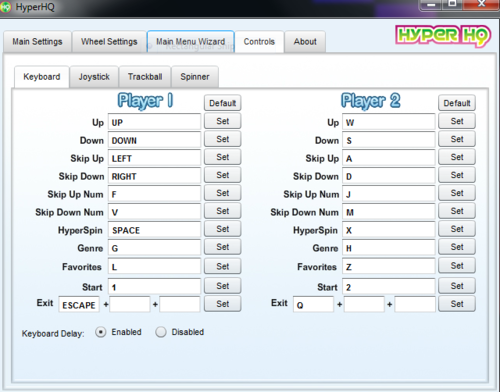Viewport: 500px width, 392px height.
Task: Click Player 1 Genre field showing G
Action: click(154, 248)
